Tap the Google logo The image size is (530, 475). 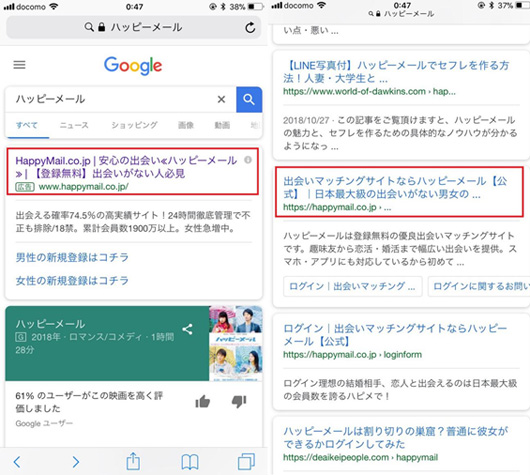(133, 66)
